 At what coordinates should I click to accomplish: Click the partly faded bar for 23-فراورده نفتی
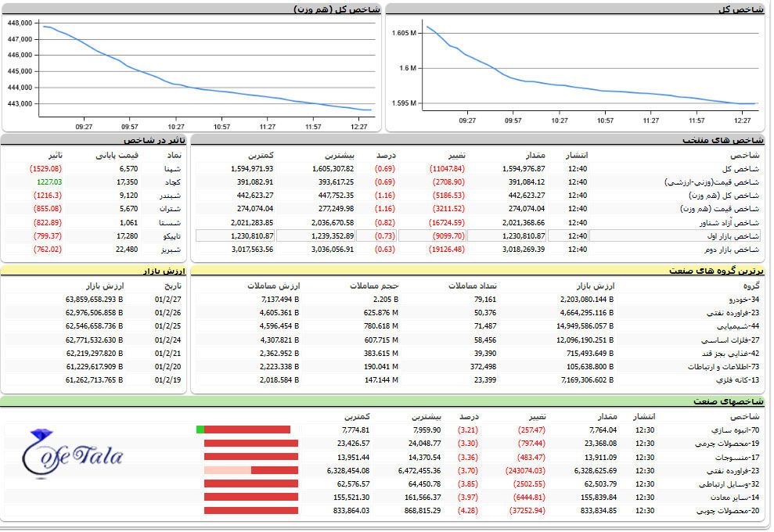(250, 470)
